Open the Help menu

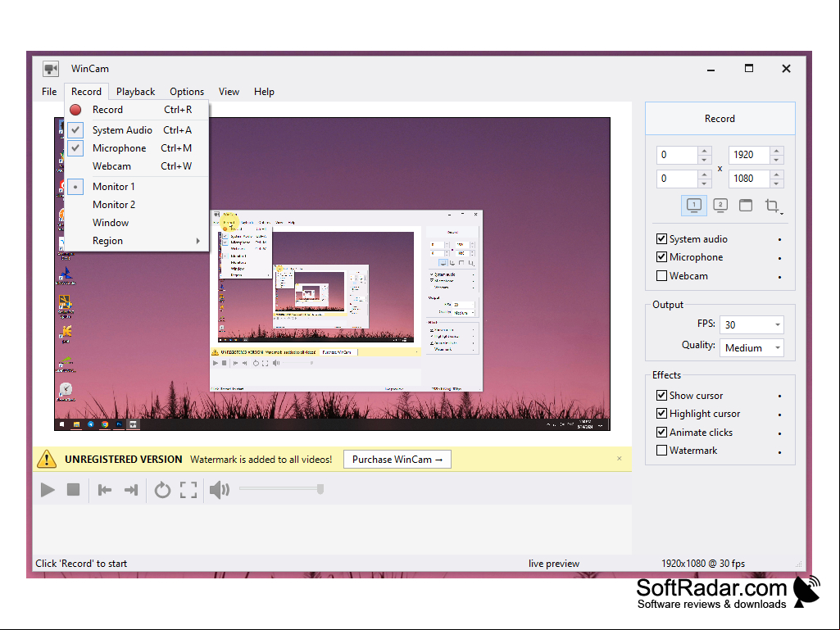click(264, 92)
